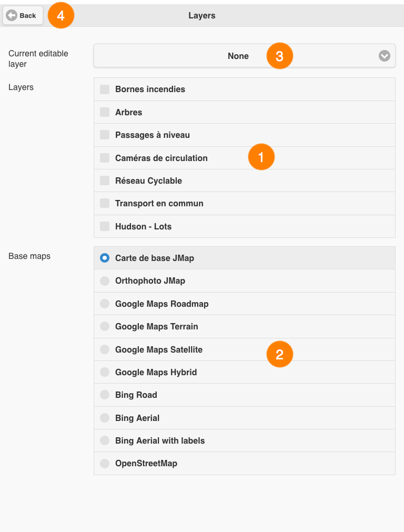The image size is (404, 532).
Task: Toggle the Passages à niveau checkbox
Action: pos(105,135)
